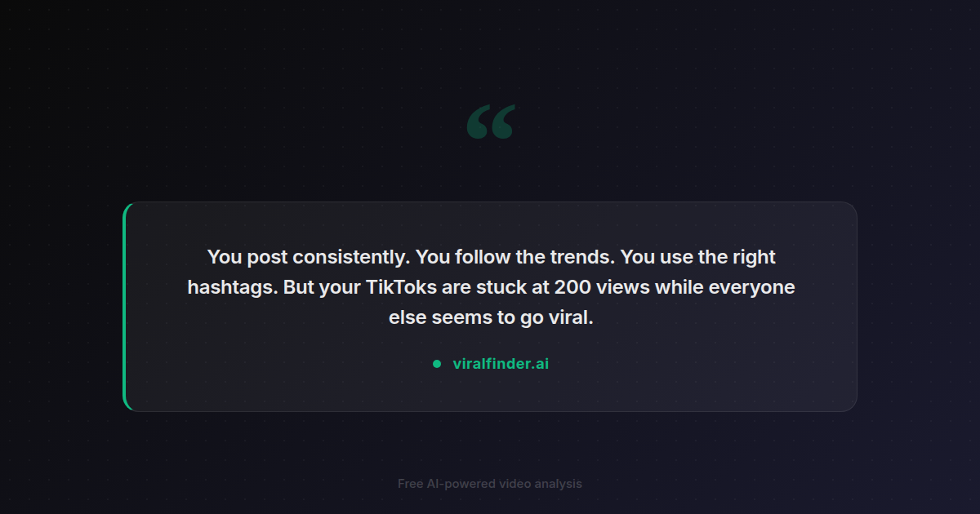Click the phrase "You use the right"
The width and height of the screenshot is (980, 514).
point(697,257)
